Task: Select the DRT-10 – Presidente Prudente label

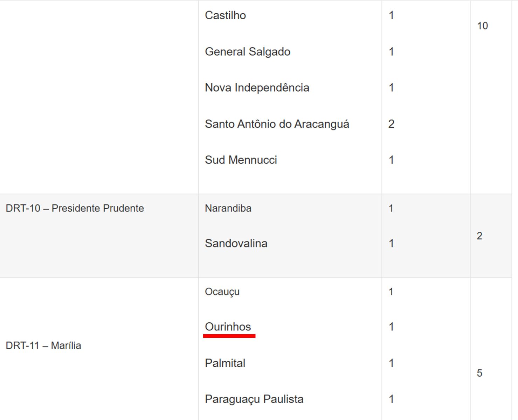Action: click(75, 208)
